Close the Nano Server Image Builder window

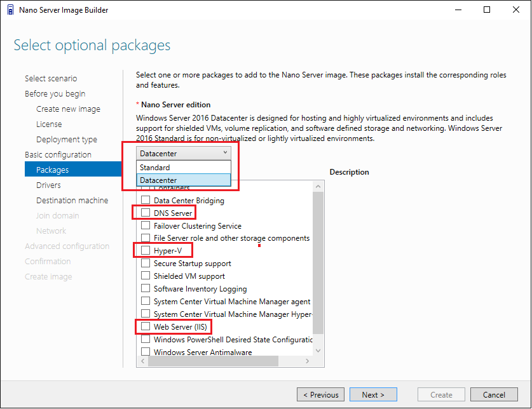[515, 10]
